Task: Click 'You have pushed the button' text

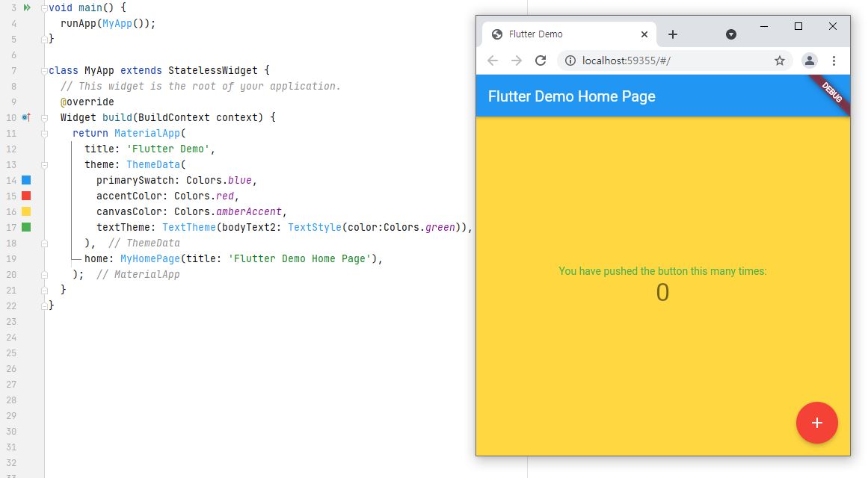Action: [662, 271]
